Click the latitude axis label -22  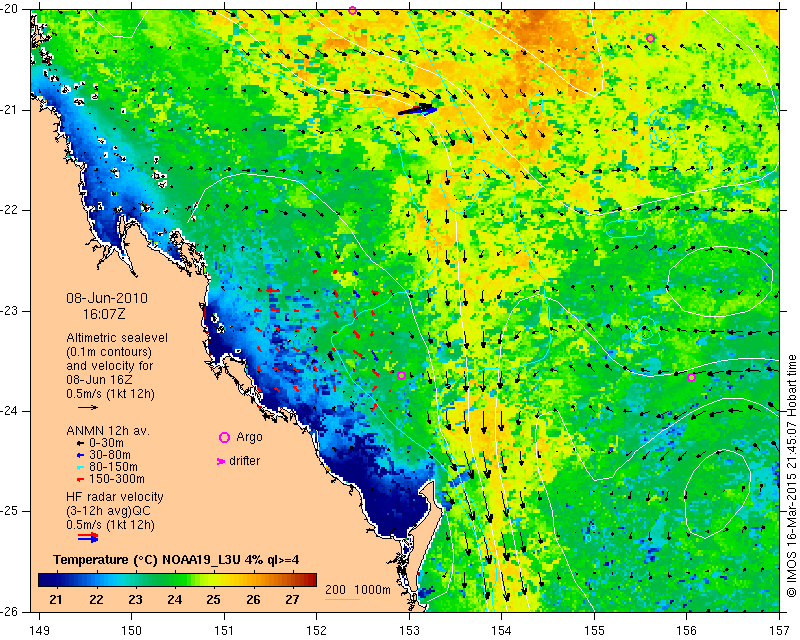click(9, 210)
